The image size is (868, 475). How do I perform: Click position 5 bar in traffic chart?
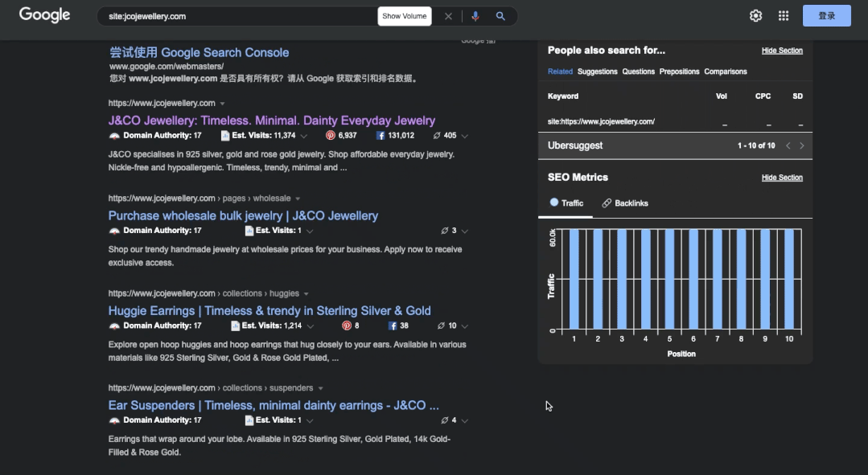pyautogui.click(x=670, y=279)
